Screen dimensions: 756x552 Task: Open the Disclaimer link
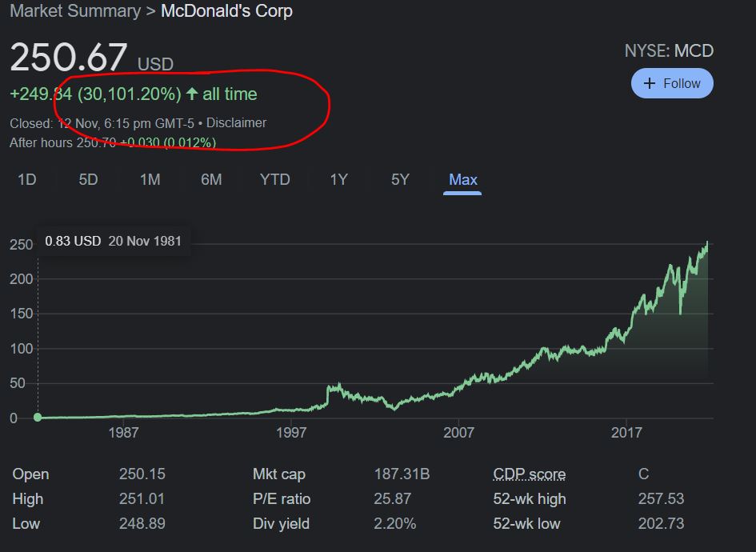pyautogui.click(x=236, y=123)
